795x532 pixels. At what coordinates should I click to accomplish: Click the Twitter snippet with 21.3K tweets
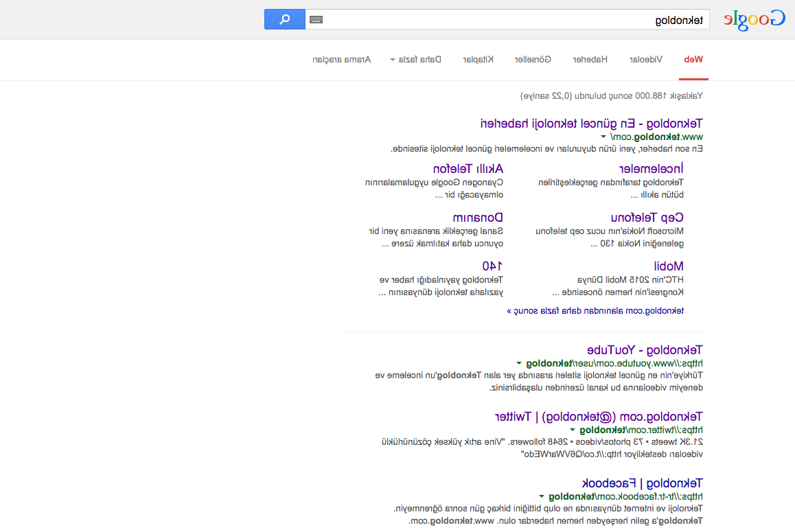542,448
